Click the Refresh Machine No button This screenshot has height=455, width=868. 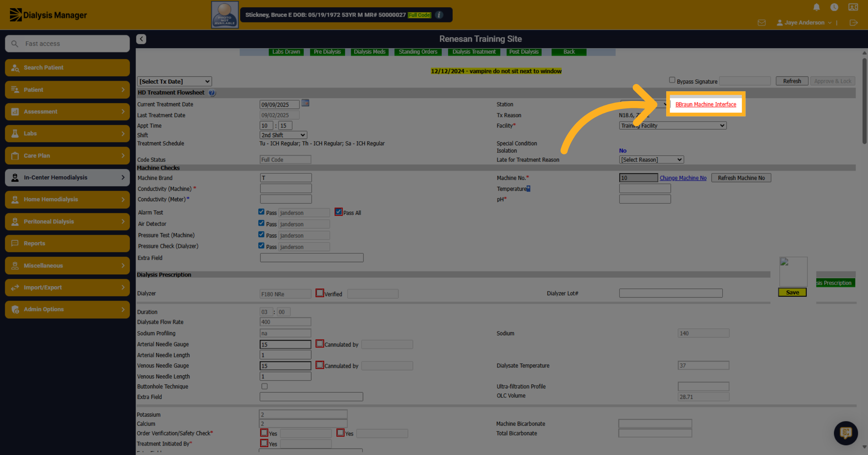(741, 178)
